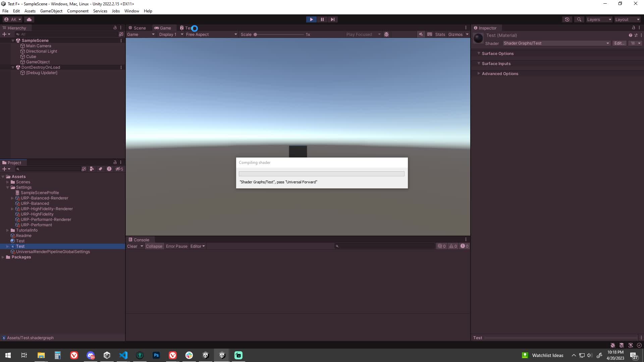Expand the TutorialInfo folder
This screenshot has height=362, width=644.
7,230
